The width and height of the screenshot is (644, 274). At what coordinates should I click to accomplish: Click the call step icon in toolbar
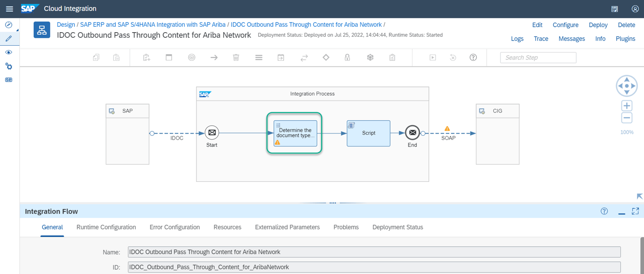pos(280,58)
